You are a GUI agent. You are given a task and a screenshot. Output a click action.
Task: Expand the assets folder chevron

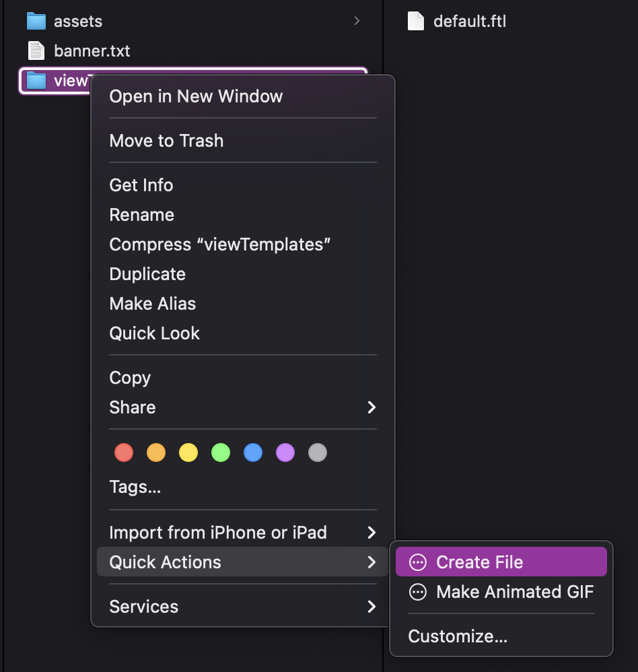tap(357, 21)
